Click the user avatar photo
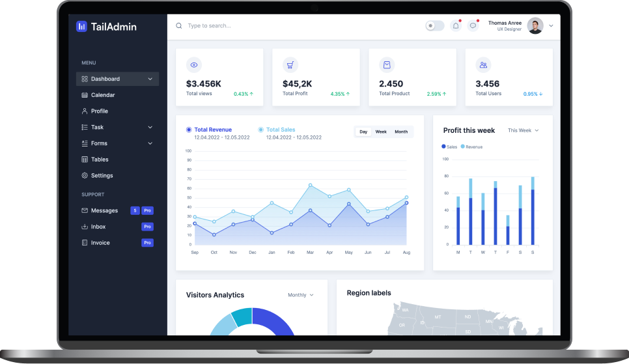 535,25
